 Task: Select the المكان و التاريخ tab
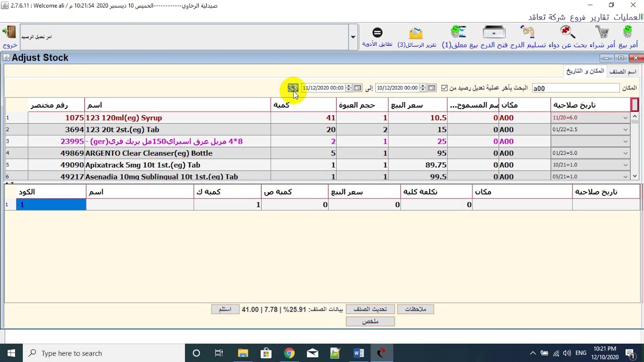[585, 71]
